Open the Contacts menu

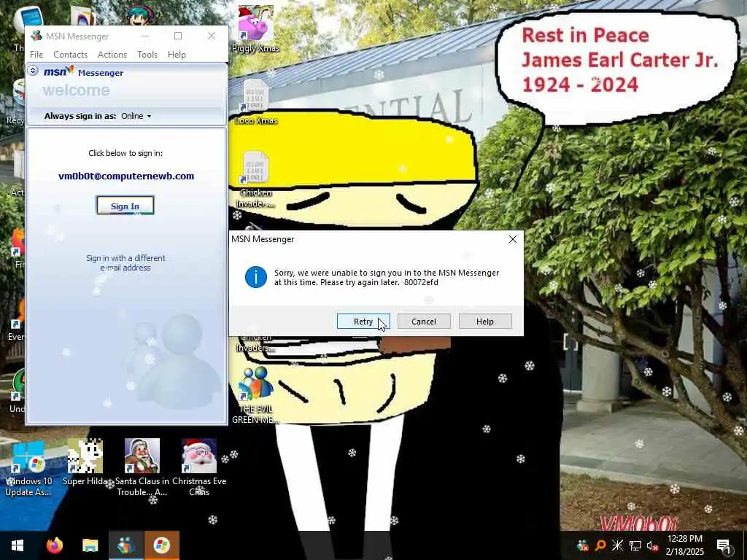tap(70, 54)
